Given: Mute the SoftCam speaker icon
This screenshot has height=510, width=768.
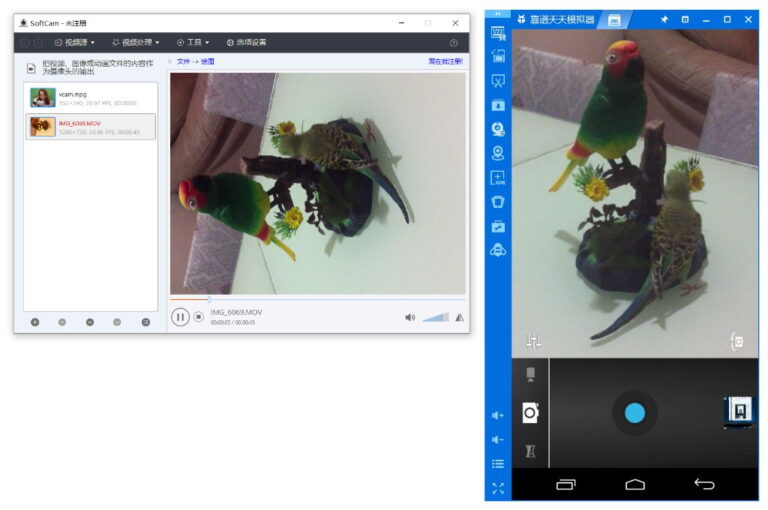Looking at the screenshot, I should pos(409,317).
